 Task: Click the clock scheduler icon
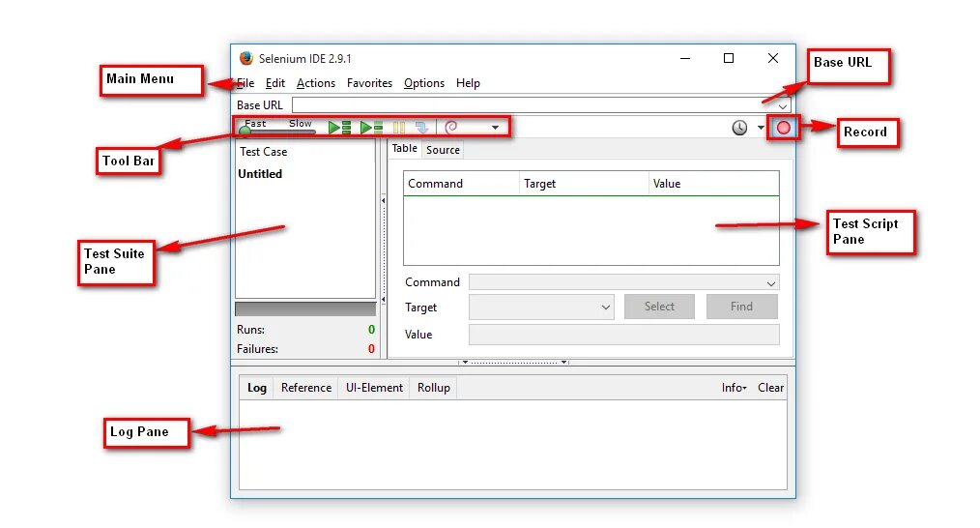(x=739, y=128)
